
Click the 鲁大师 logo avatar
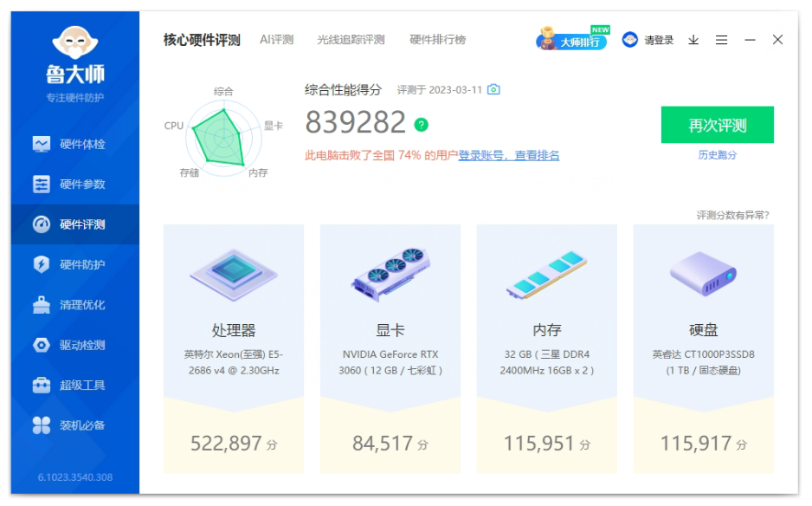click(75, 42)
